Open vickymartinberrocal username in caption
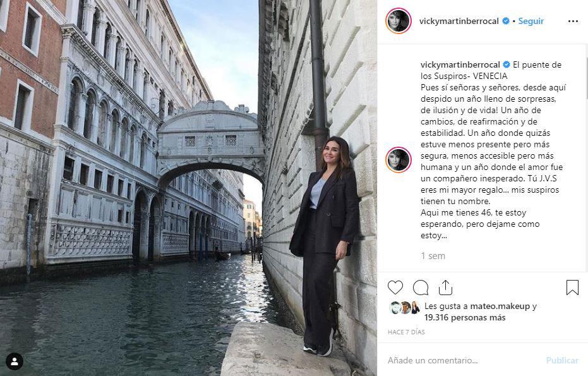 [x=460, y=64]
